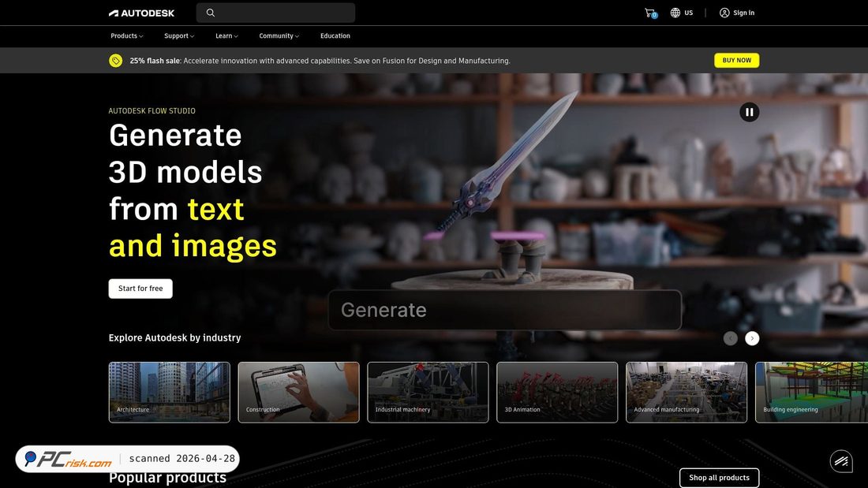Click the BUY NOW button

click(736, 60)
